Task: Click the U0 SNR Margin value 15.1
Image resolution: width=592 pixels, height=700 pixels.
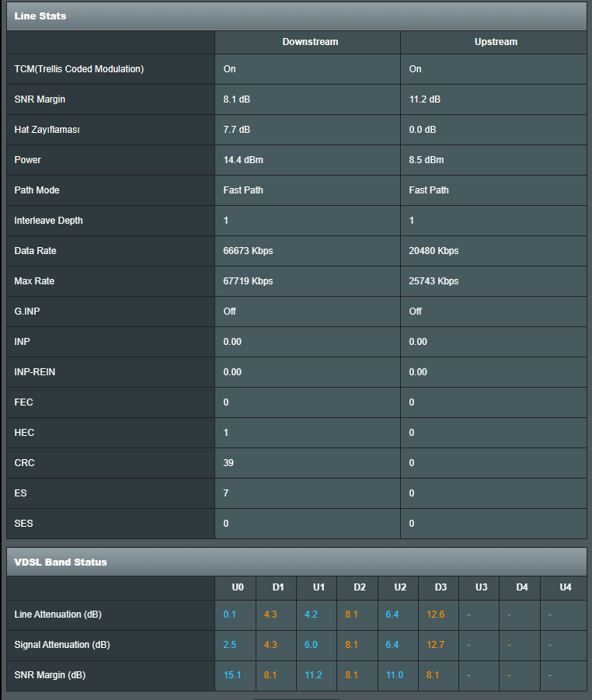Action: coord(232,675)
